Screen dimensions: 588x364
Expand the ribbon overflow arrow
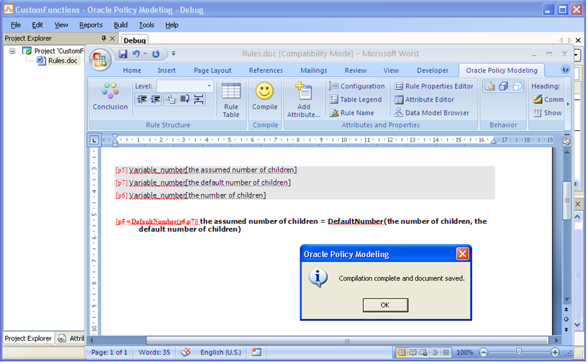pyautogui.click(x=568, y=104)
